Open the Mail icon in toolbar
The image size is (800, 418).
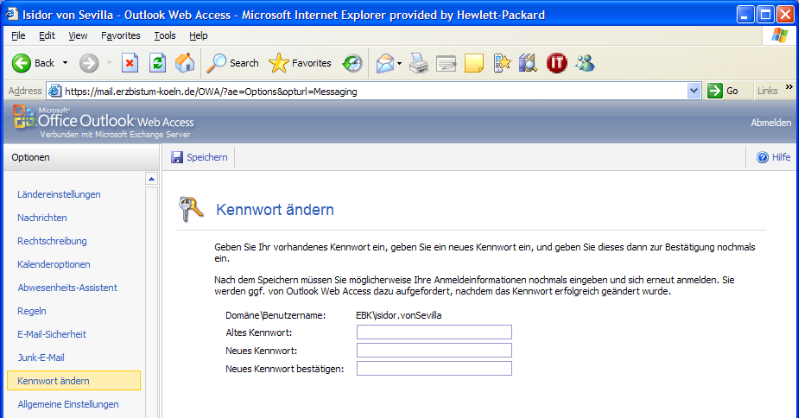click(385, 63)
